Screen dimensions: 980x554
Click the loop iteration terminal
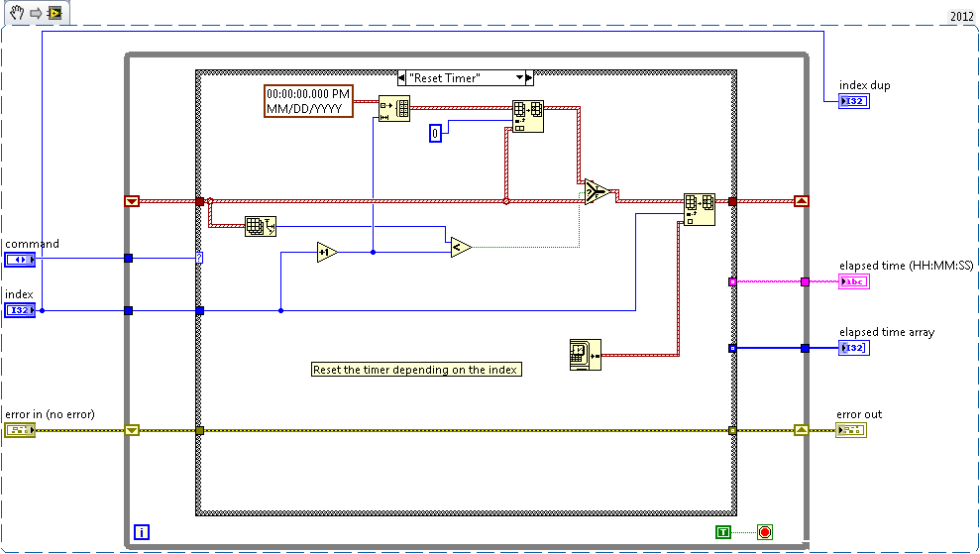click(x=142, y=531)
